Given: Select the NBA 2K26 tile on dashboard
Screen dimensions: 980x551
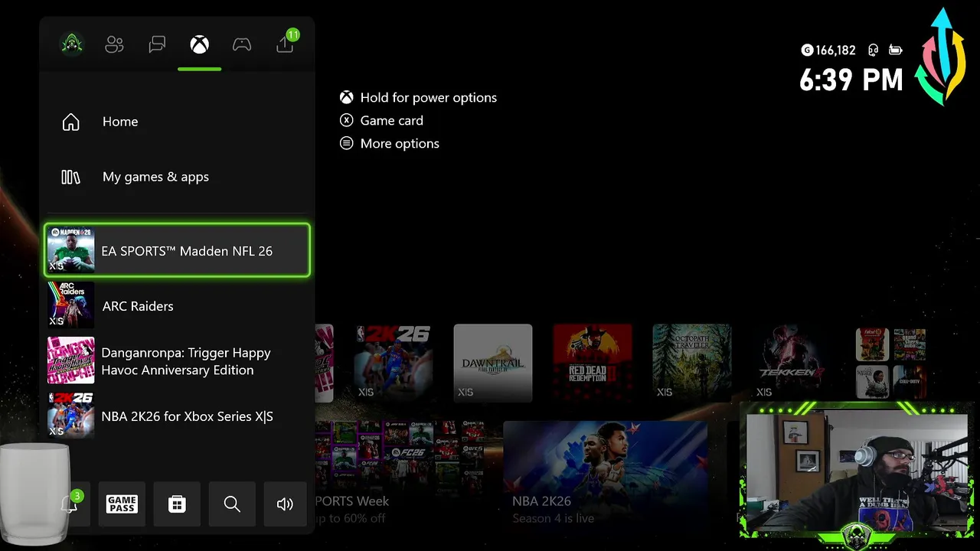Looking at the screenshot, I should coord(393,363).
